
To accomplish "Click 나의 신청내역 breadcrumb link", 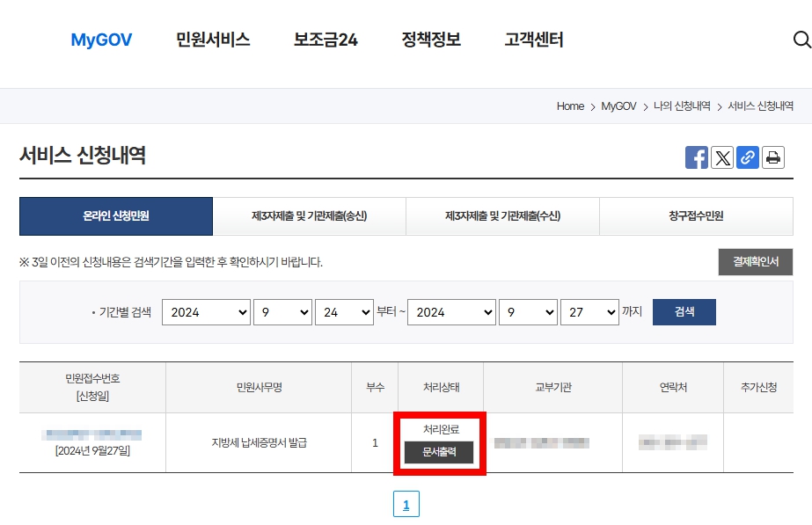I will (682, 106).
